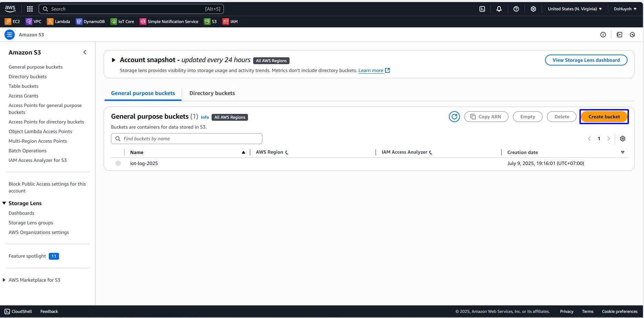This screenshot has width=644, height=318.
Task: Open the help question mark menu
Action: [x=516, y=9]
